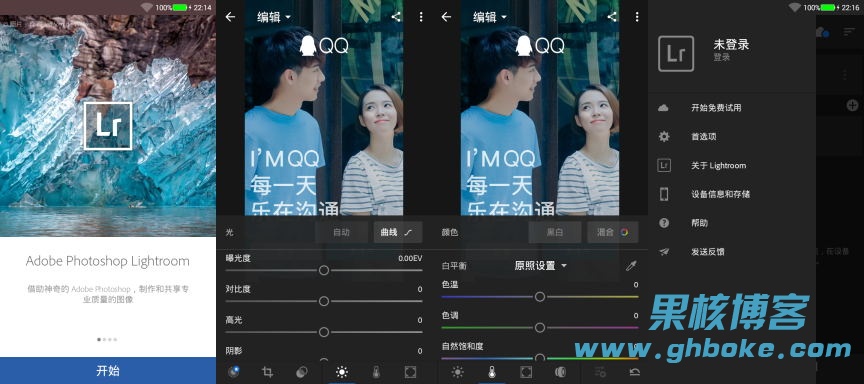Open 编辑 dropdown on the 颜色 edit screen
This screenshot has width=864, height=384.
[x=490, y=17]
